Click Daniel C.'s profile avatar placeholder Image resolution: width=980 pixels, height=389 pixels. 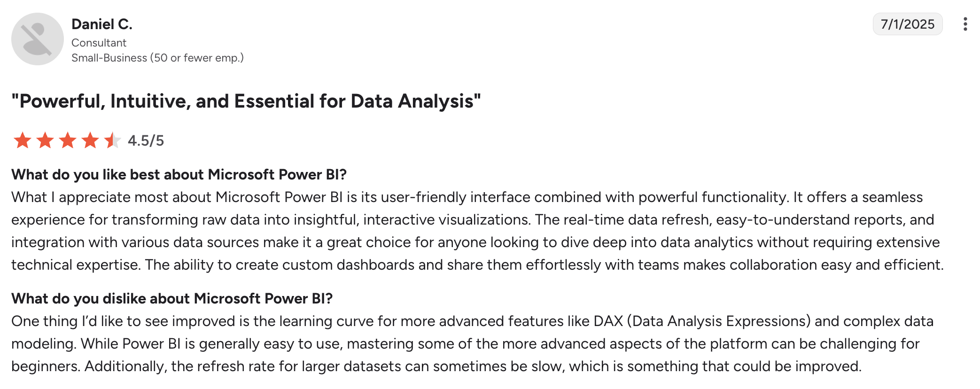click(x=38, y=39)
